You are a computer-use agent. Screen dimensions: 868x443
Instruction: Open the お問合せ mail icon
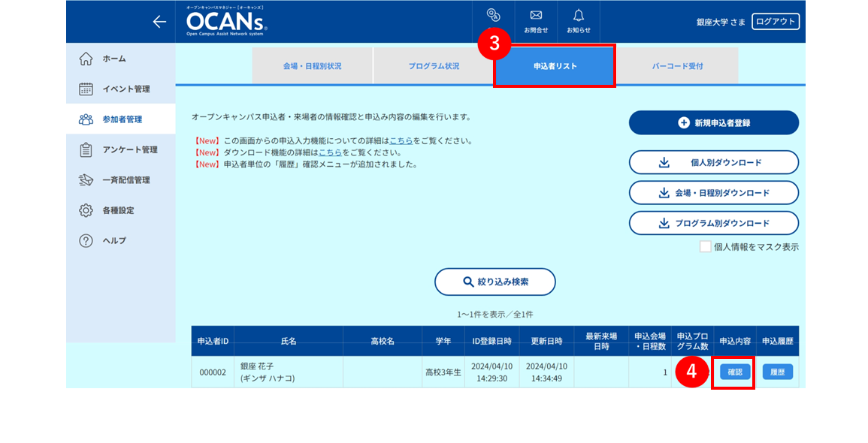[536, 22]
